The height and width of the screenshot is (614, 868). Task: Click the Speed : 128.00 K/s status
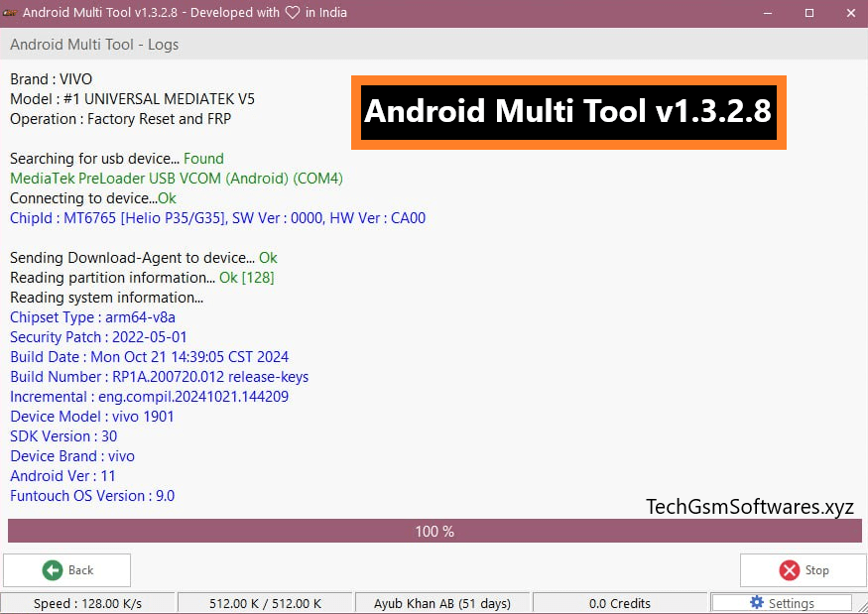click(x=87, y=603)
